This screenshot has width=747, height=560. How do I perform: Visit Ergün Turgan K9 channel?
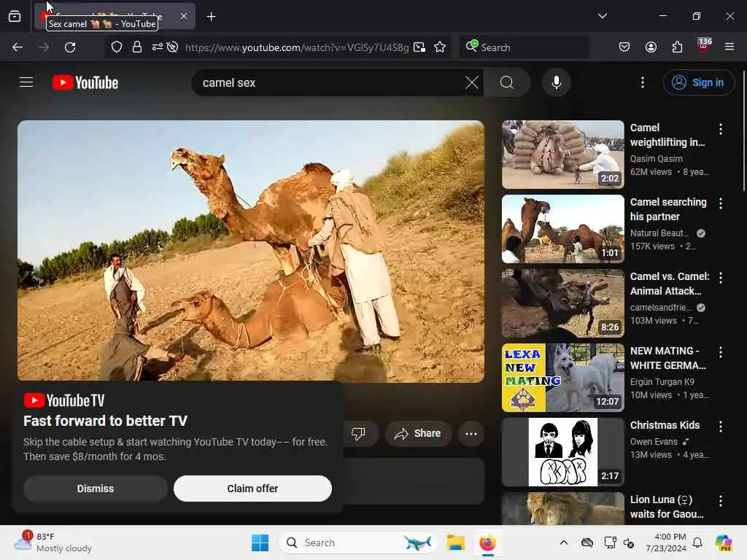tap(662, 382)
